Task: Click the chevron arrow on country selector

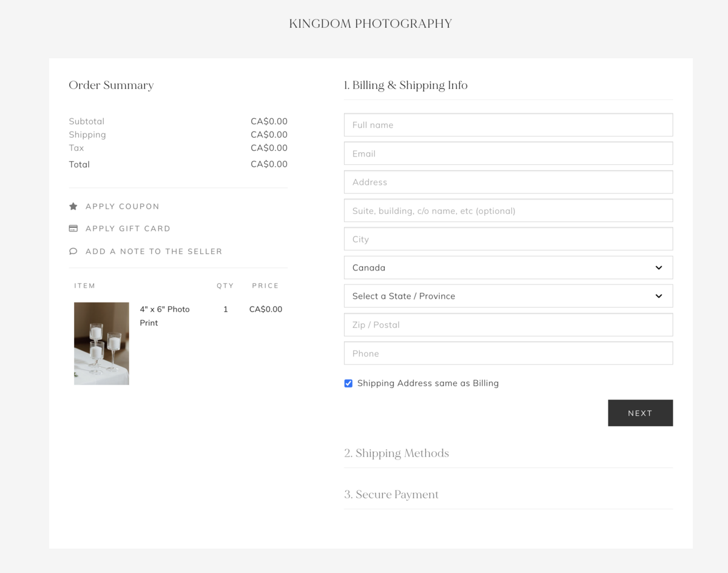Action: click(x=659, y=267)
